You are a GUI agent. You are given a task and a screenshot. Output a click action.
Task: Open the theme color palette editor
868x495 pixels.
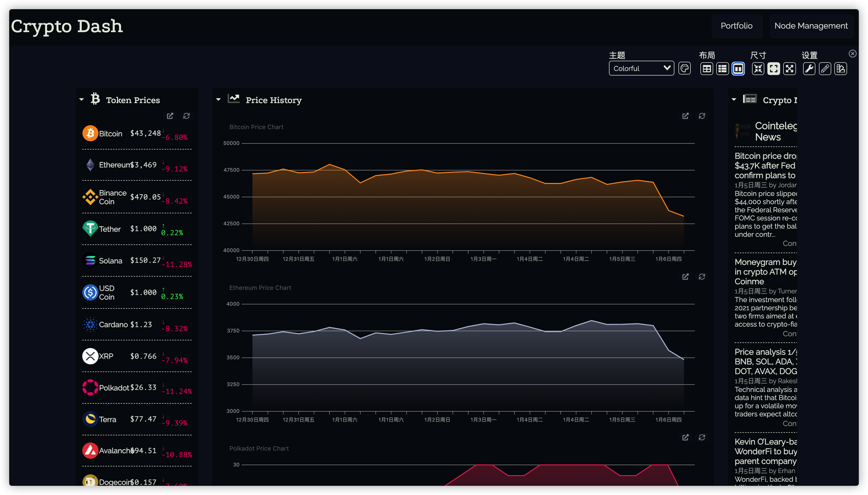point(684,69)
